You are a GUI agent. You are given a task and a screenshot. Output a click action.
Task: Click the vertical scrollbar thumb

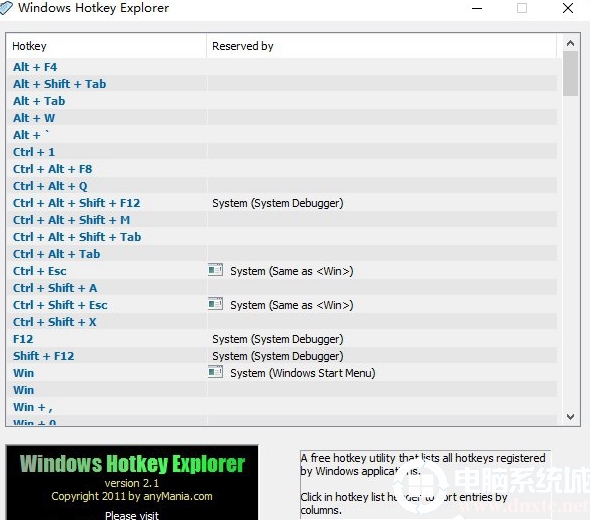point(570,73)
